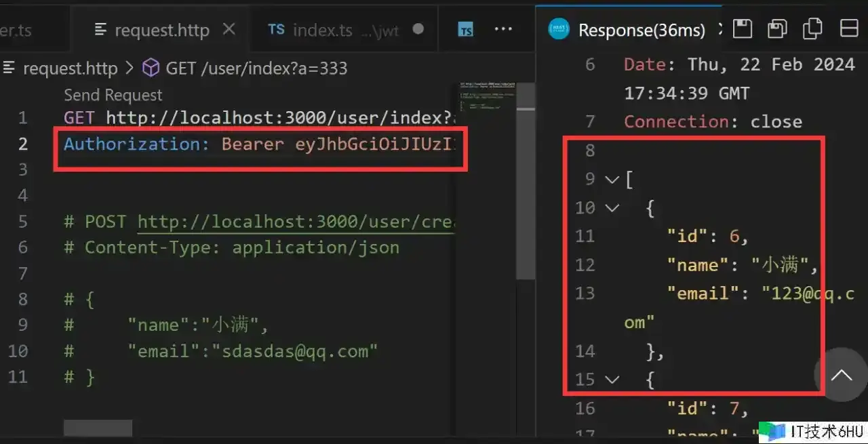Collapse the JSON object at line 15

[x=612, y=380]
